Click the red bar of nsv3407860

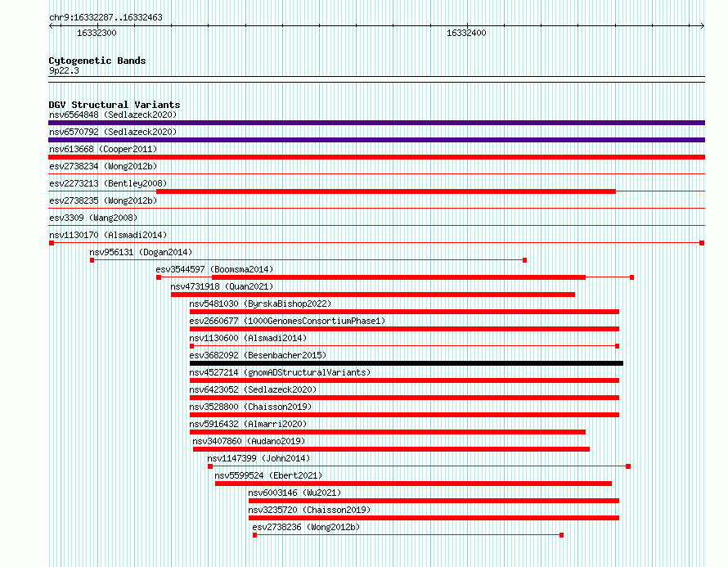[391, 449]
